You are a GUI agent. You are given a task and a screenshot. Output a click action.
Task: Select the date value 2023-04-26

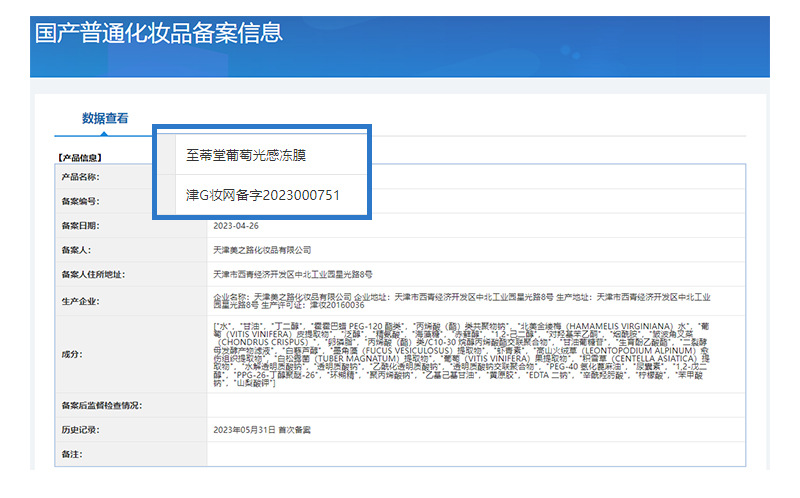236,226
